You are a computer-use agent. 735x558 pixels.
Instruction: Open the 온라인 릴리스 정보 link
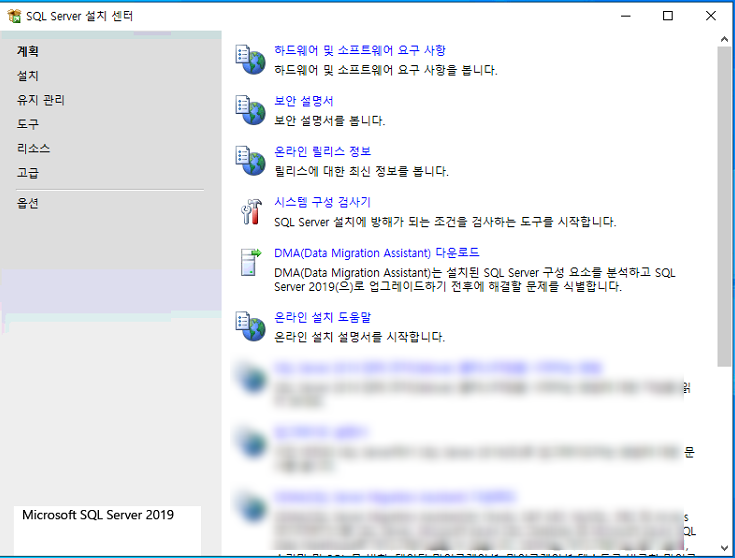click(322, 151)
